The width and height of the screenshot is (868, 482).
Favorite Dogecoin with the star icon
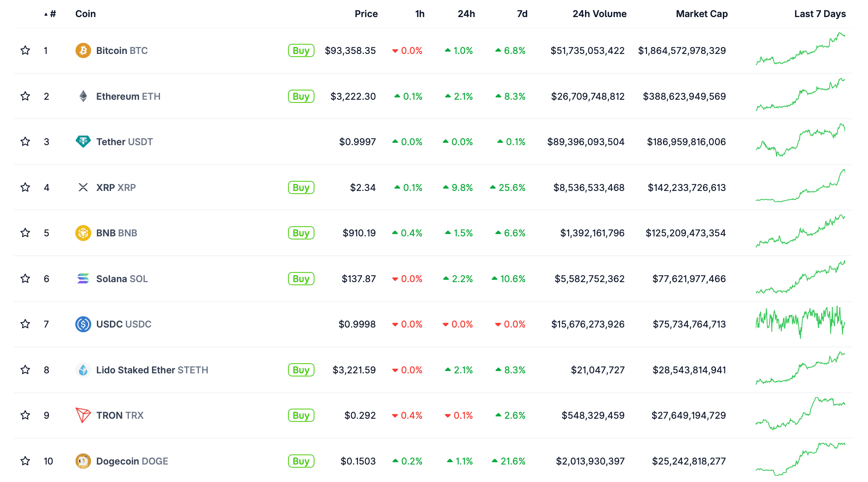coord(25,461)
